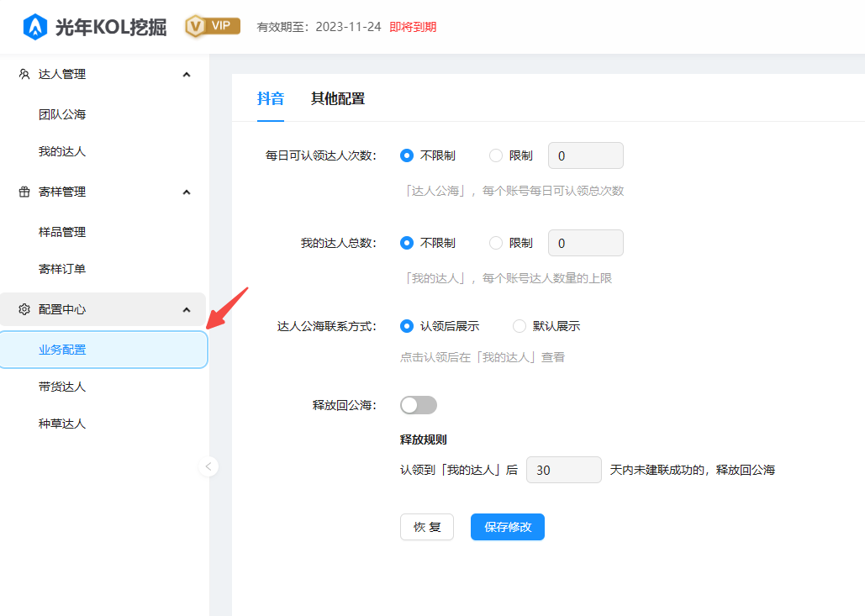The width and height of the screenshot is (865, 616).
Task: Collapse the 配置中心 menu chevron
Action: tap(187, 309)
